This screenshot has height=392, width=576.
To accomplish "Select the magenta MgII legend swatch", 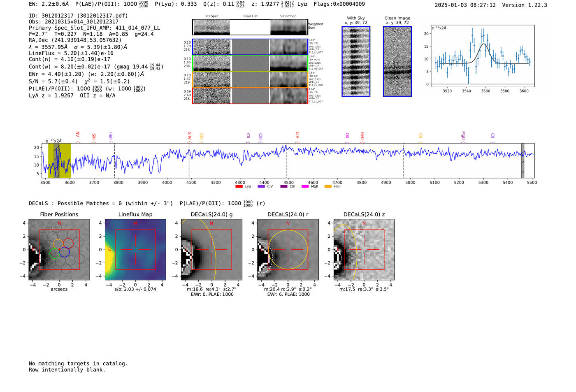I will [x=305, y=186].
